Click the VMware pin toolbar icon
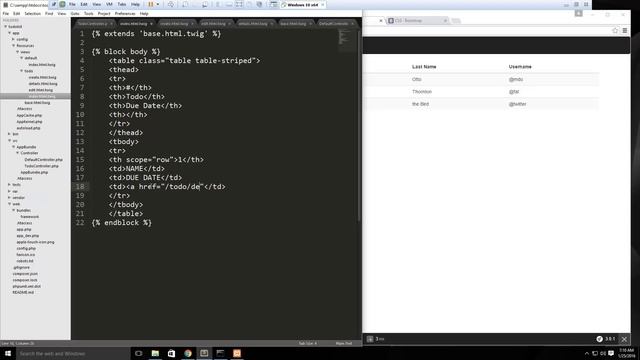Viewport: 640px width, 360px height. tap(53, 4)
